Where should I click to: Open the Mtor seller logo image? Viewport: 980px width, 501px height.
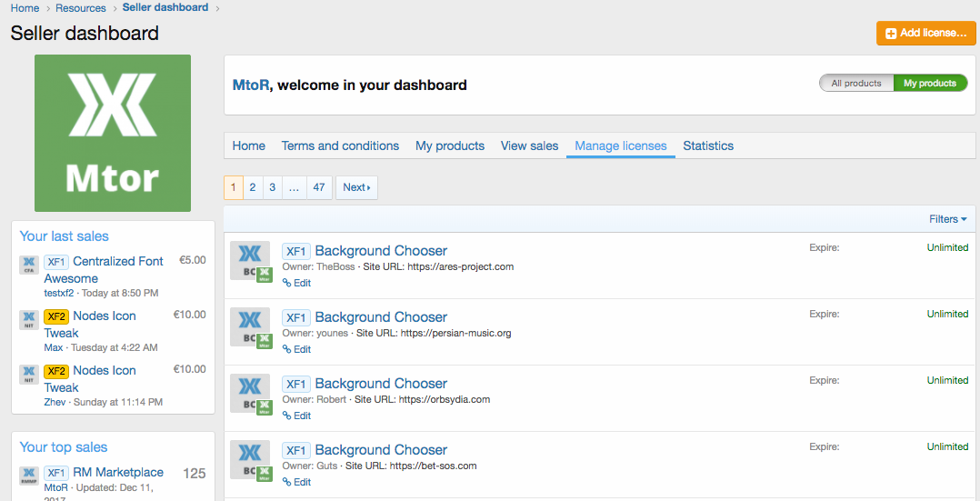point(113,134)
